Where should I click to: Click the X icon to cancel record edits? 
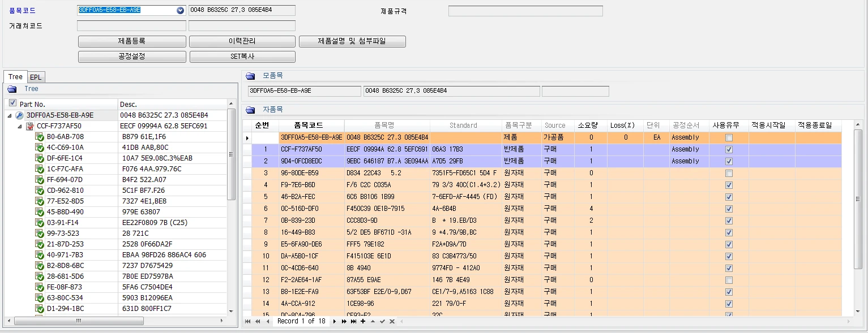click(391, 321)
